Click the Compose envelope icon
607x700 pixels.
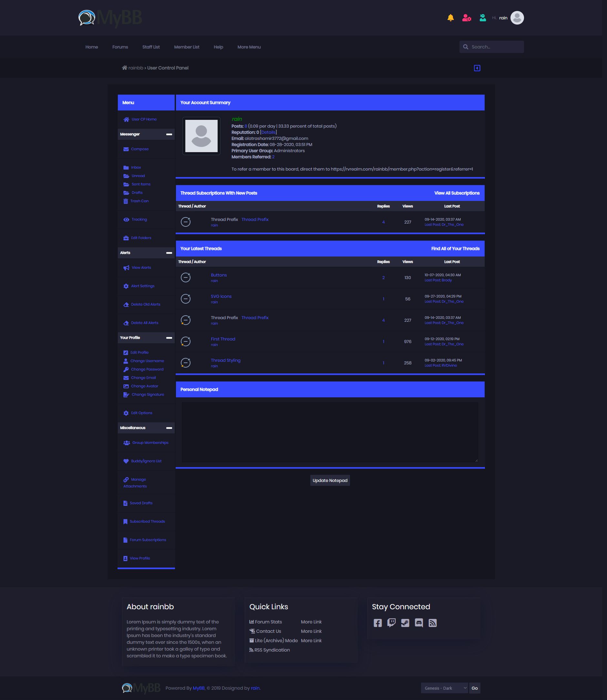coord(126,149)
